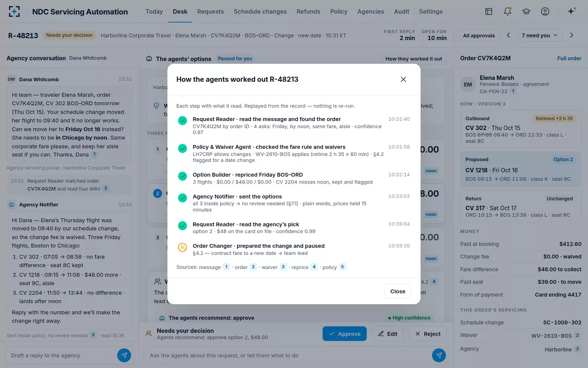Close the dialog with the X icon
The image size is (588, 368).
[x=403, y=79]
